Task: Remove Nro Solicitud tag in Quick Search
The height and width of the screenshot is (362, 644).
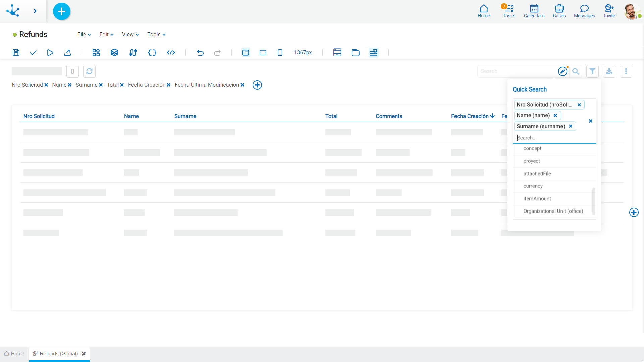Action: [x=579, y=105]
